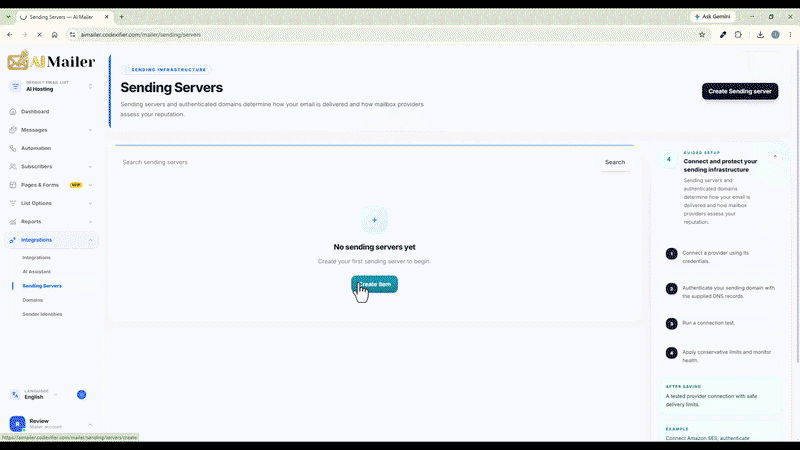This screenshot has width=800, height=450.
Task: Open the AI Assistant submenu item
Action: coord(36,272)
